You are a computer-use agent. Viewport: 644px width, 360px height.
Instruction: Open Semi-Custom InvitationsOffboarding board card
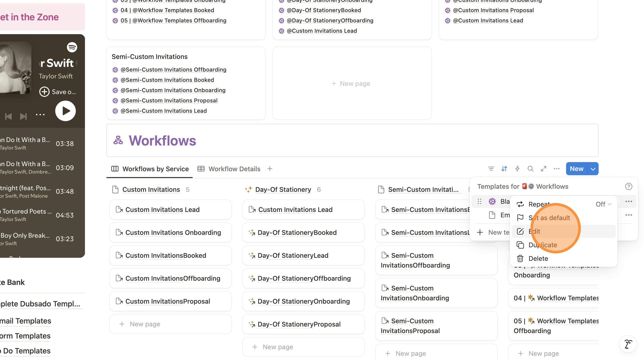pyautogui.click(x=436, y=261)
